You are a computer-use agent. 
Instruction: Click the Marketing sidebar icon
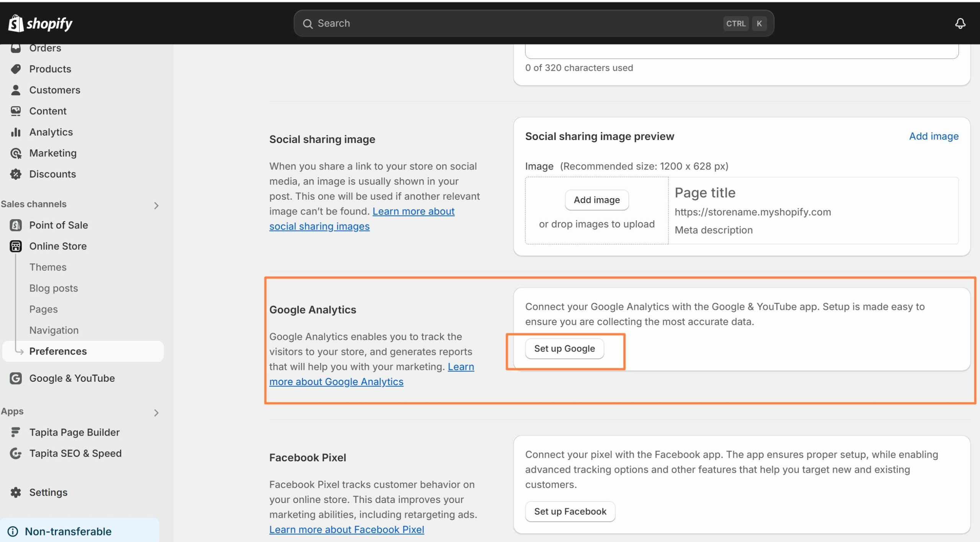click(16, 153)
